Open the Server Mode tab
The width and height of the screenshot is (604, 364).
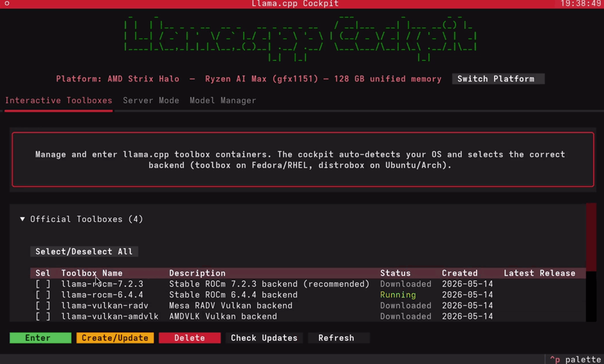point(151,101)
